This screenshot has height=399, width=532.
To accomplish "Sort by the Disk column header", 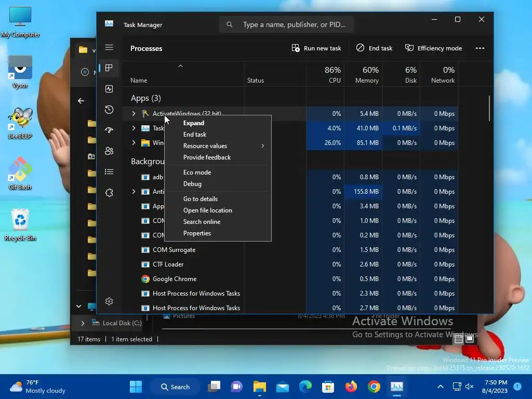I will click(x=402, y=75).
